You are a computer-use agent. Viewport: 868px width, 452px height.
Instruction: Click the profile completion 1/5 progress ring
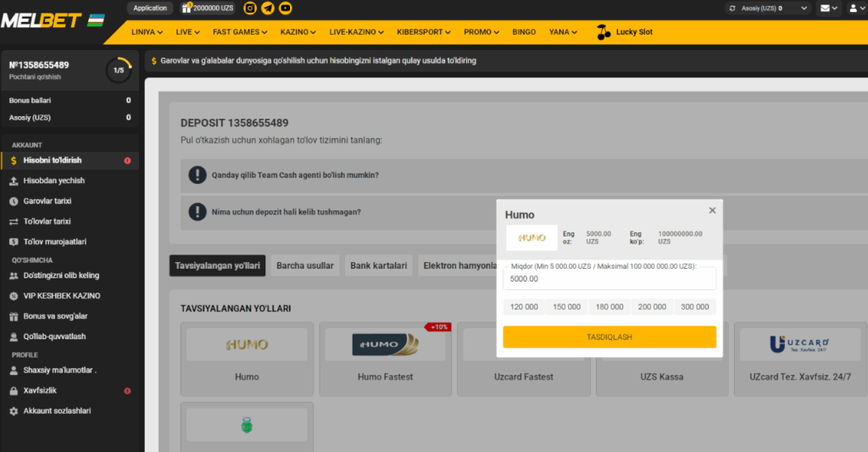(x=119, y=70)
